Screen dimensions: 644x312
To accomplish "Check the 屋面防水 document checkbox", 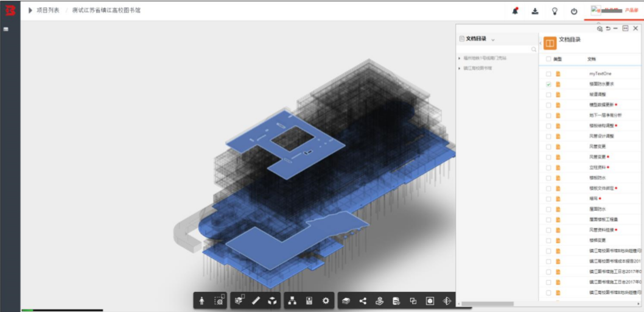I will [548, 209].
